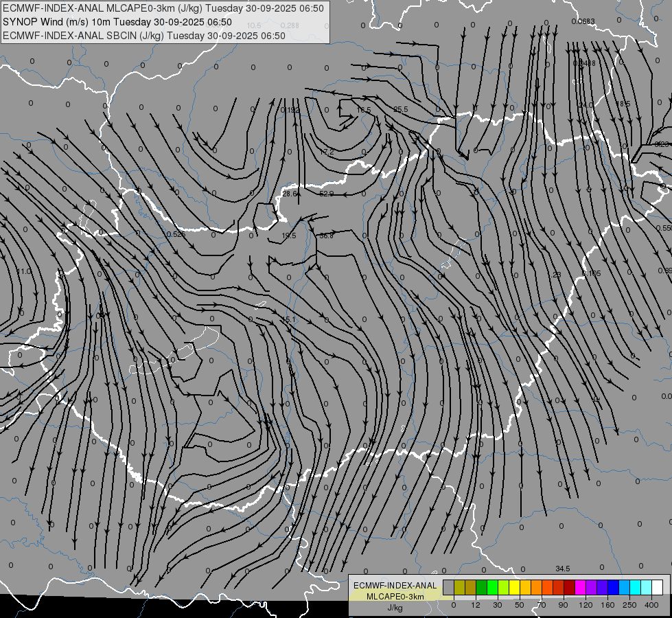This screenshot has width=672, height=618.
Task: Select the pure yellow legend swatch
Action: 514,587
